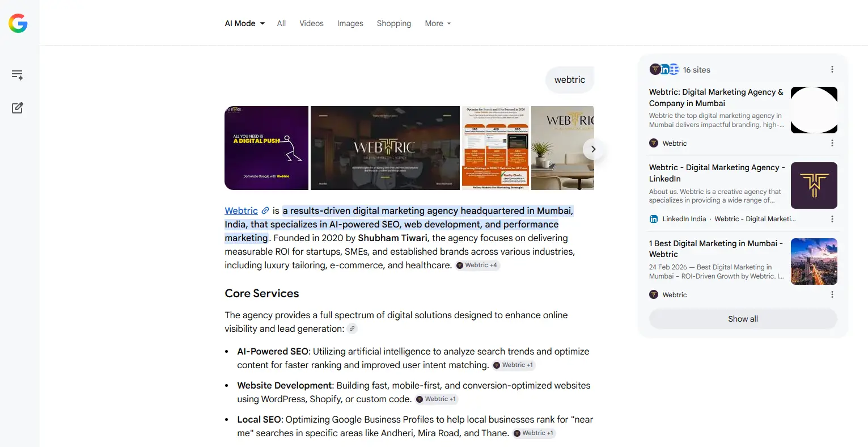The height and width of the screenshot is (447, 868).
Task: Click the stacked site favicons beside 16 sites
Action: [x=664, y=70]
